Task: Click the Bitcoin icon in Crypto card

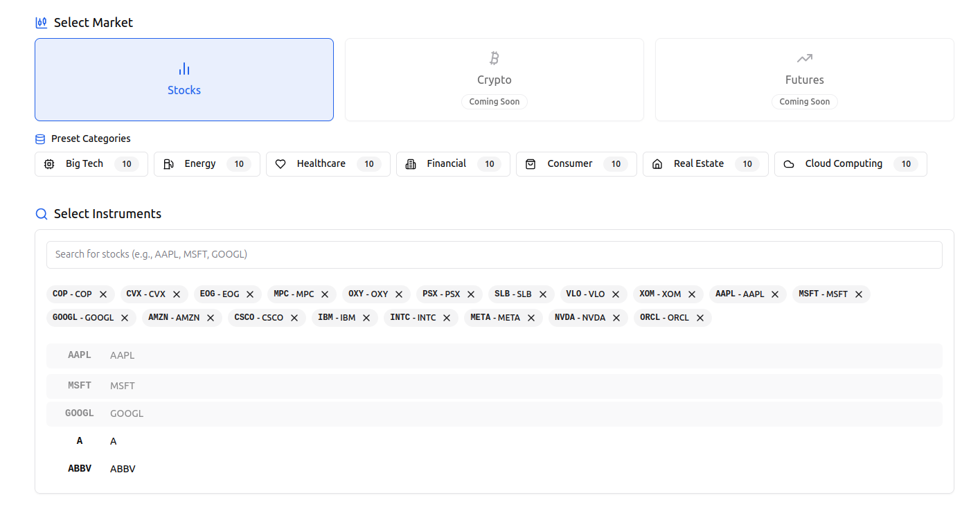Action: pos(495,58)
